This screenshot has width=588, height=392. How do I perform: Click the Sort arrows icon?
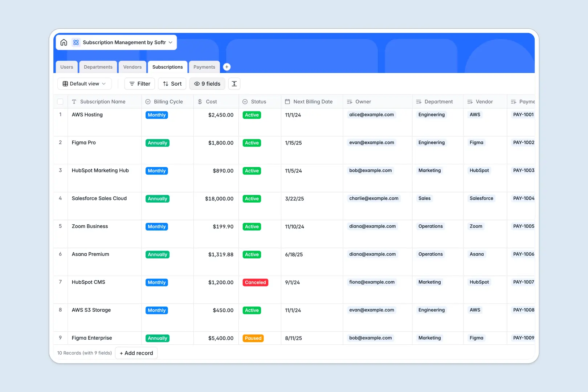click(x=165, y=83)
